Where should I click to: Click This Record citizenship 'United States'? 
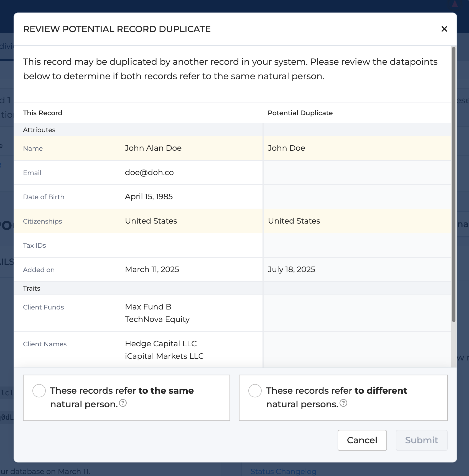coord(151,221)
